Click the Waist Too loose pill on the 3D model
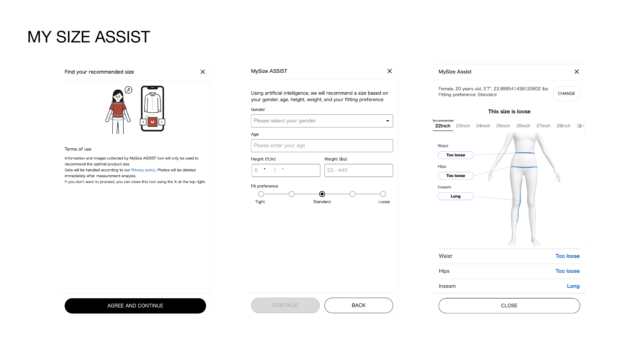 pyautogui.click(x=455, y=155)
